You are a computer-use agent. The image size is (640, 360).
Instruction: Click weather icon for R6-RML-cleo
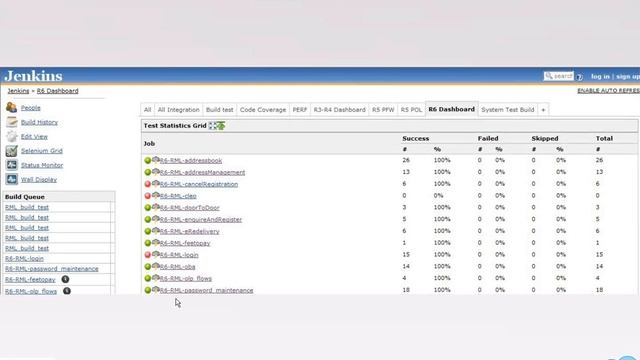tap(156, 195)
